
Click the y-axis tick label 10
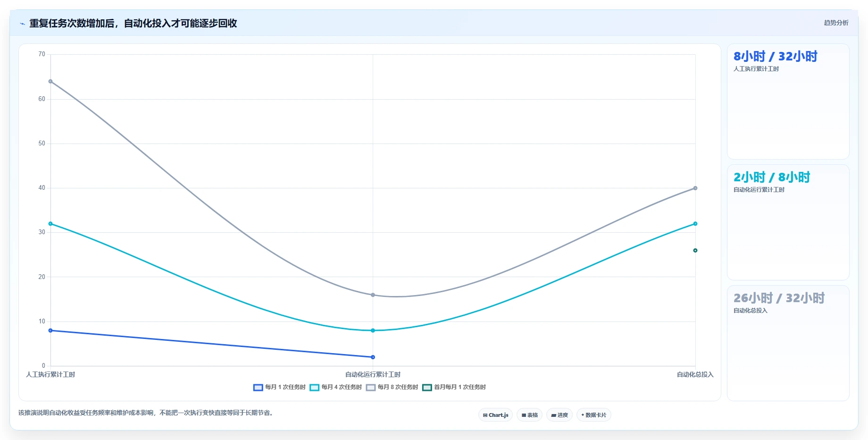(42, 322)
